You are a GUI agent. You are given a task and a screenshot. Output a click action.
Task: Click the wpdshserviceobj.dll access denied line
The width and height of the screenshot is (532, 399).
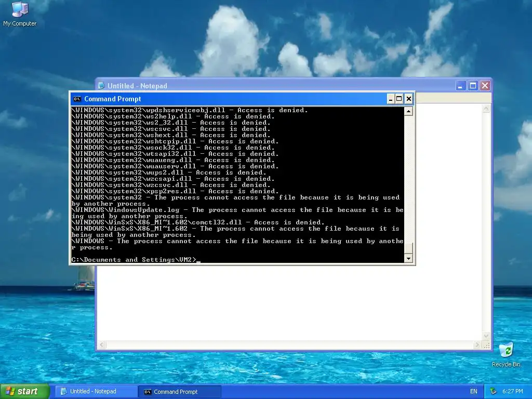pyautogui.click(x=190, y=110)
